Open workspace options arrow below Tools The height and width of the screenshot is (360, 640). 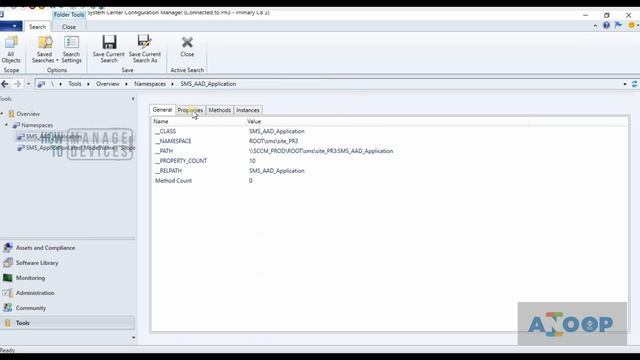(x=133, y=338)
